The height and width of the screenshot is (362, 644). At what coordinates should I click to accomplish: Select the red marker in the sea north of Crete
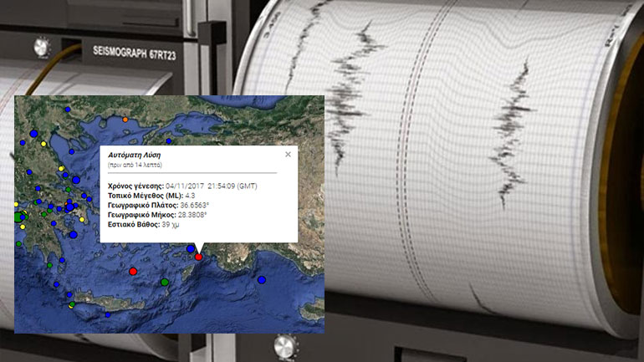click(132, 272)
